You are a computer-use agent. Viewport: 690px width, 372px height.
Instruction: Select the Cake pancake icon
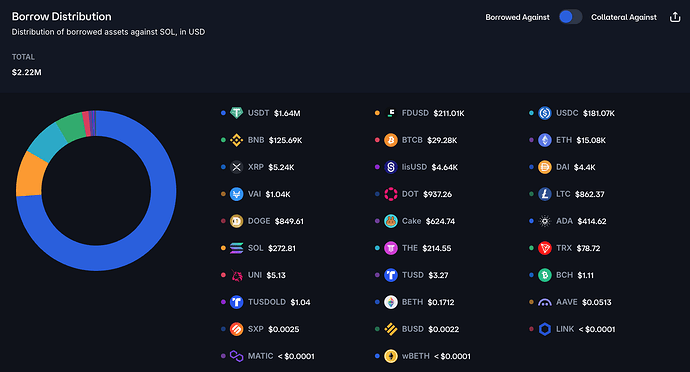point(391,221)
